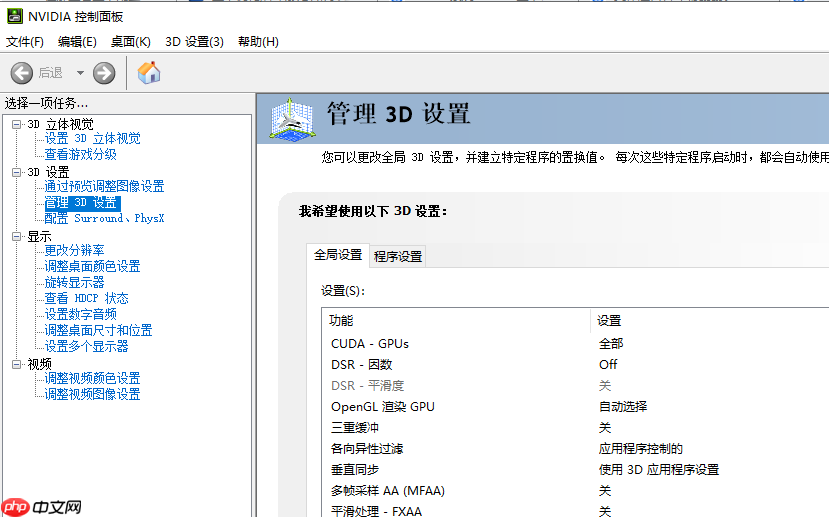Screen dimensions: 829x517
Task: Open 调整桌面尺寸和位置 link
Action: point(98,330)
